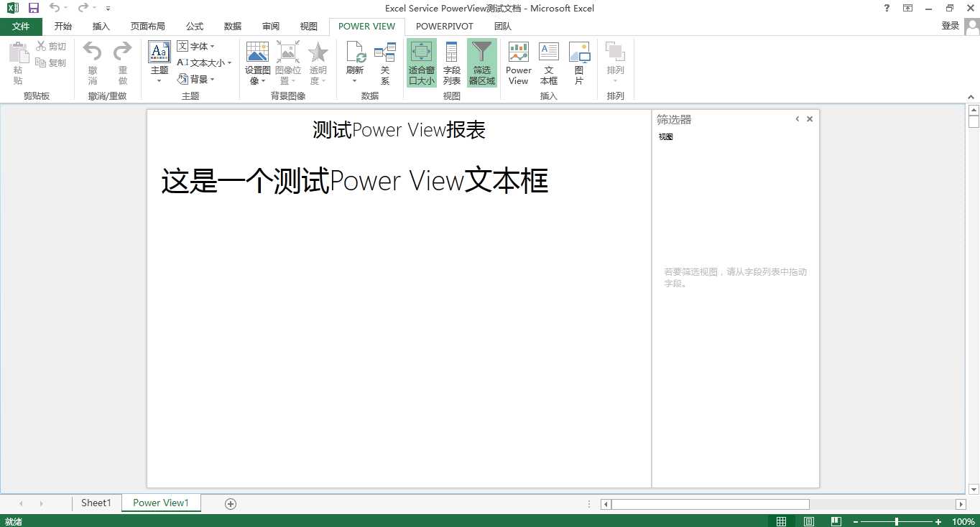980x527 pixels.
Task: Click the Help question mark icon
Action: pyautogui.click(x=887, y=8)
